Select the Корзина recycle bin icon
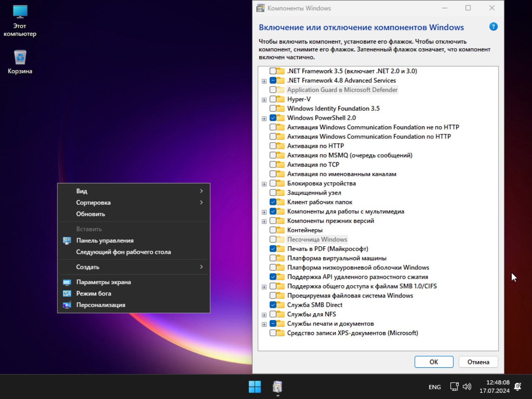Screen dimensions: 532x399 [20, 62]
